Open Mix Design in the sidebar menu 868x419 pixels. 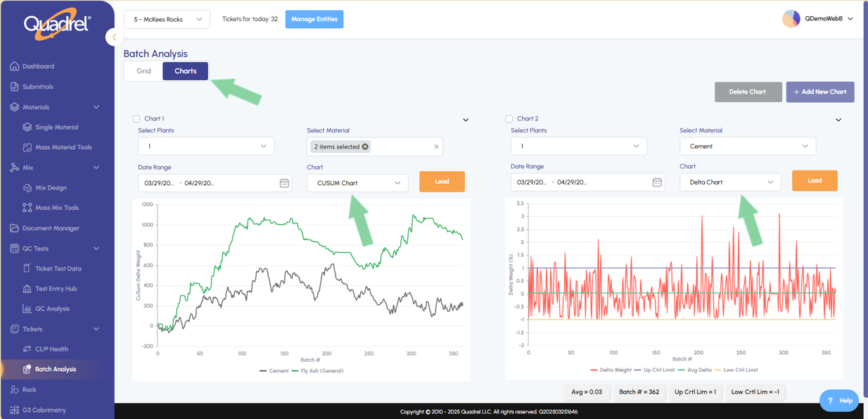pos(51,188)
